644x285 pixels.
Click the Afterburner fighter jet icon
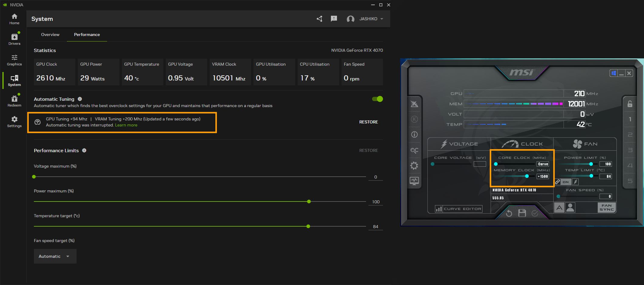(x=414, y=104)
